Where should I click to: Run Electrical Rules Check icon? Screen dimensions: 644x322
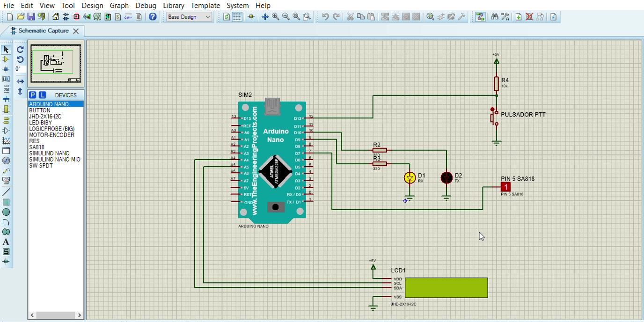(x=554, y=17)
